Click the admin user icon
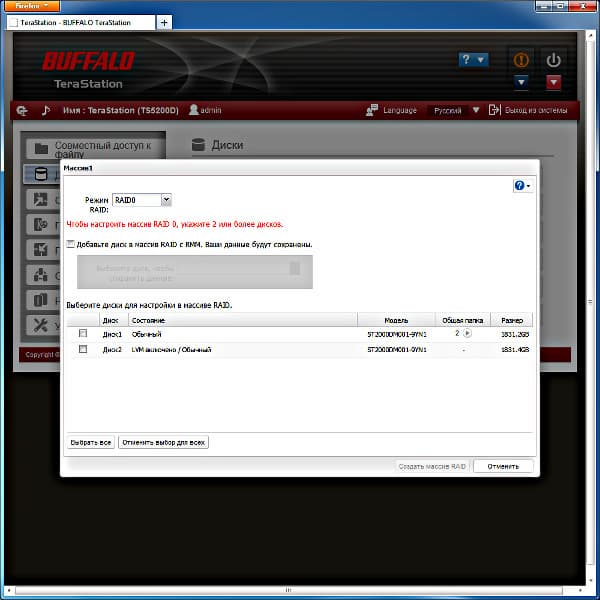The image size is (600, 600). tap(194, 110)
